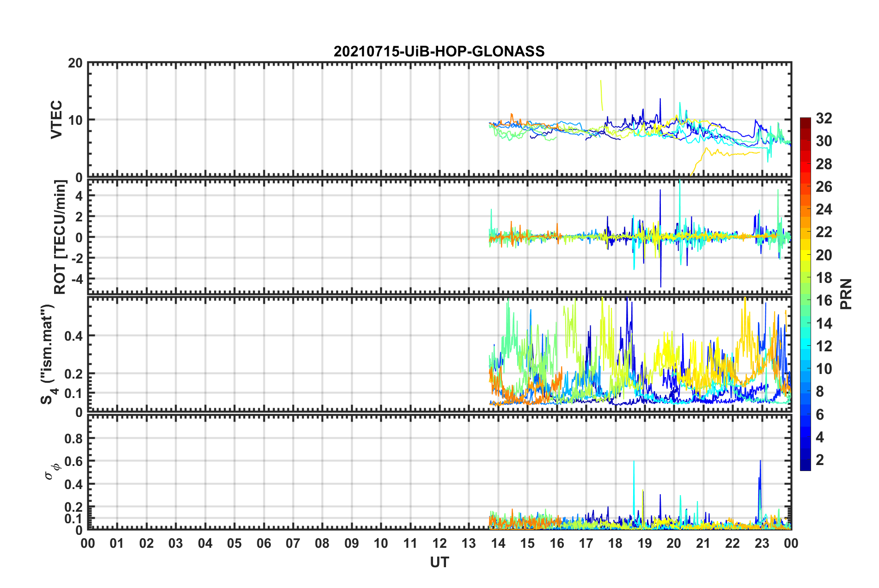Click VTEC axis tick value 20
Screen dimensions: 879x588
pyautogui.click(x=75, y=63)
